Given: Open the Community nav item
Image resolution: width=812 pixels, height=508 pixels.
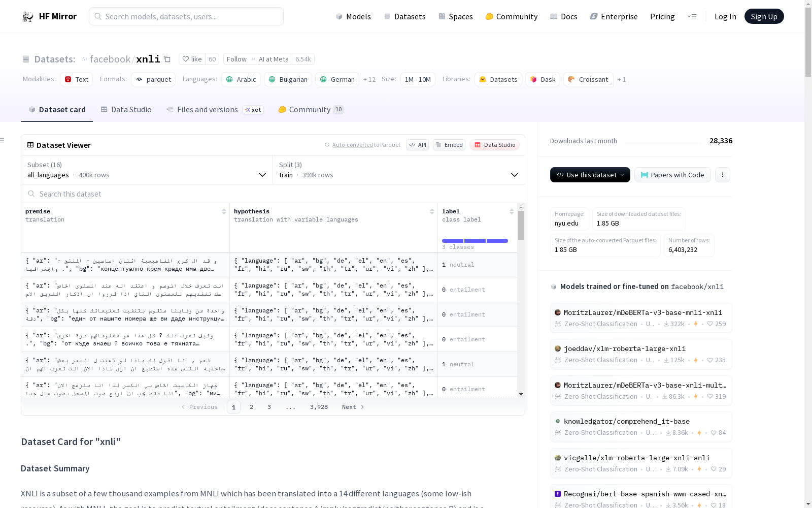Looking at the screenshot, I should [x=512, y=16].
